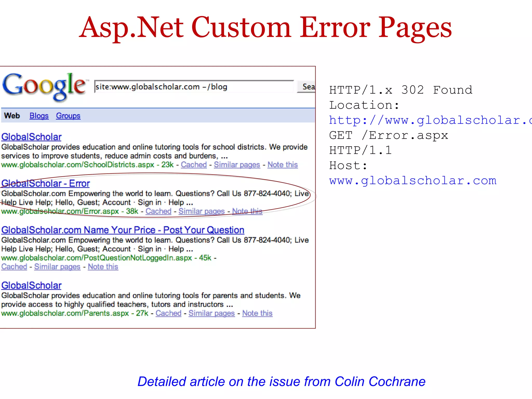Open Cached link for PostQuestionNotLoggedIn.aspx result
The width and height of the screenshot is (532, 399).
14,267
